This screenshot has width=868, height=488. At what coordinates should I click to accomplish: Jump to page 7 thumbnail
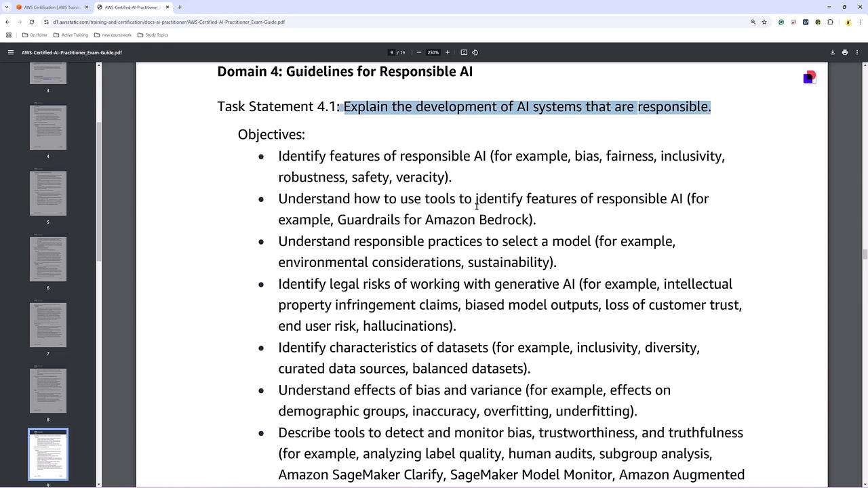click(48, 325)
